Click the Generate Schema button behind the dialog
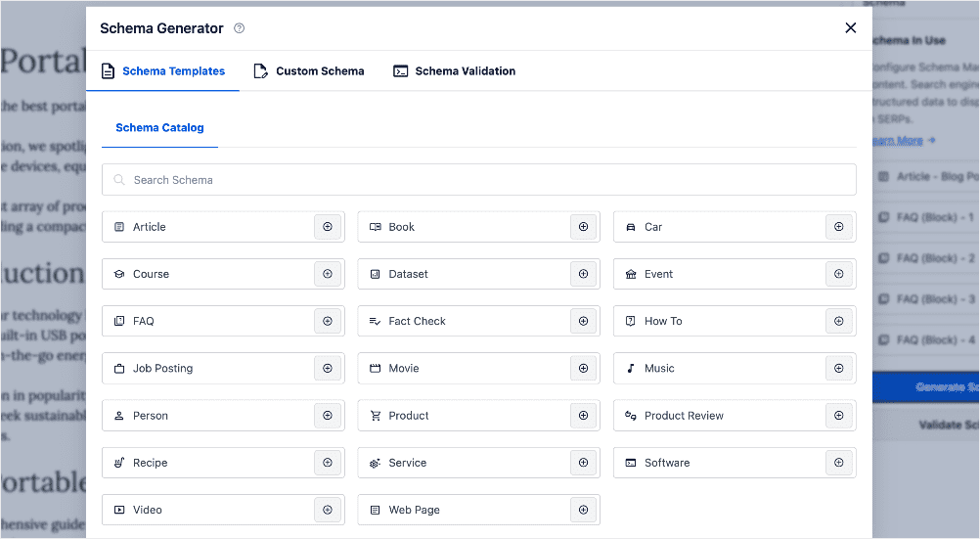Viewport: 980px width, 539px height. tap(926, 387)
